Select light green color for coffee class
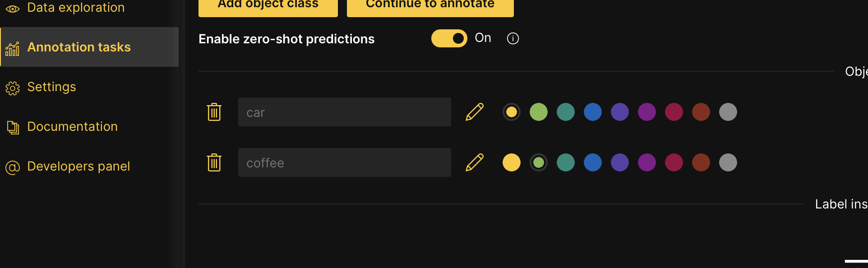The image size is (868, 268). click(x=538, y=162)
